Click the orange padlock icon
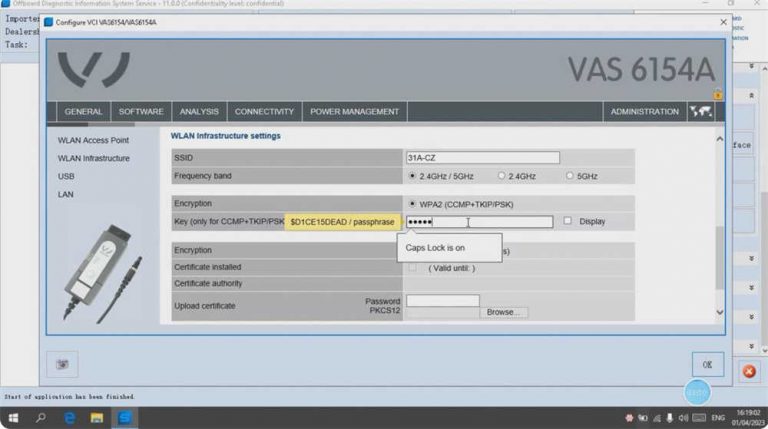Viewport: 768px width, 429px height. pos(718,95)
